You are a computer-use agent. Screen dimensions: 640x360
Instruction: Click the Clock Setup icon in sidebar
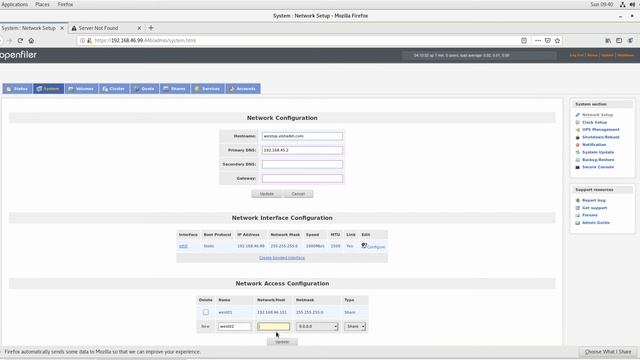(x=578, y=122)
